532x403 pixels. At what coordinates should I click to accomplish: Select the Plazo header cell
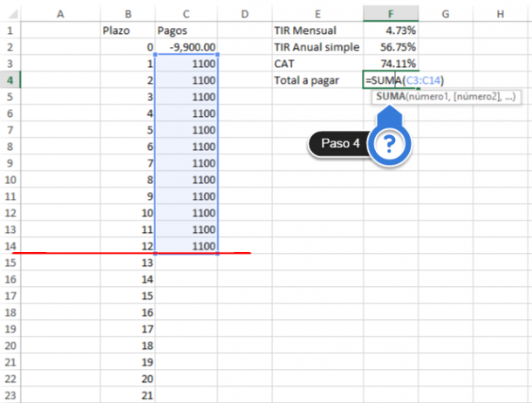pos(128,30)
